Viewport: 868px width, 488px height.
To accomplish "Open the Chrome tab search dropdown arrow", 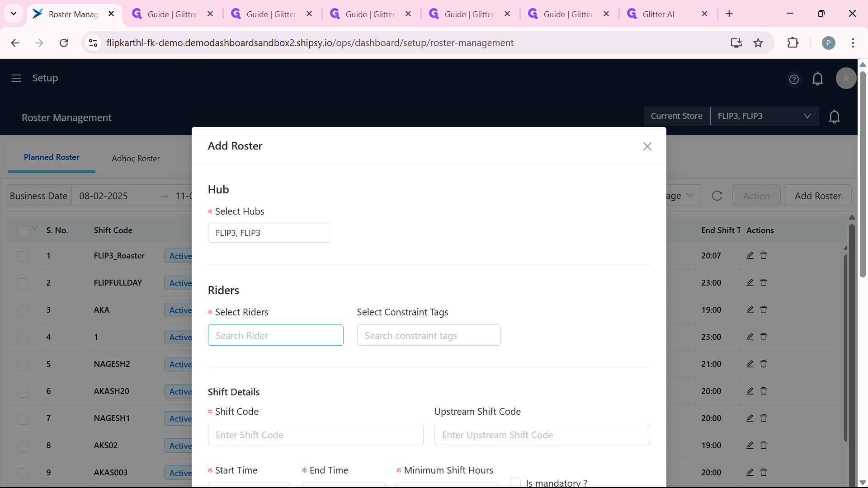I will point(14,14).
